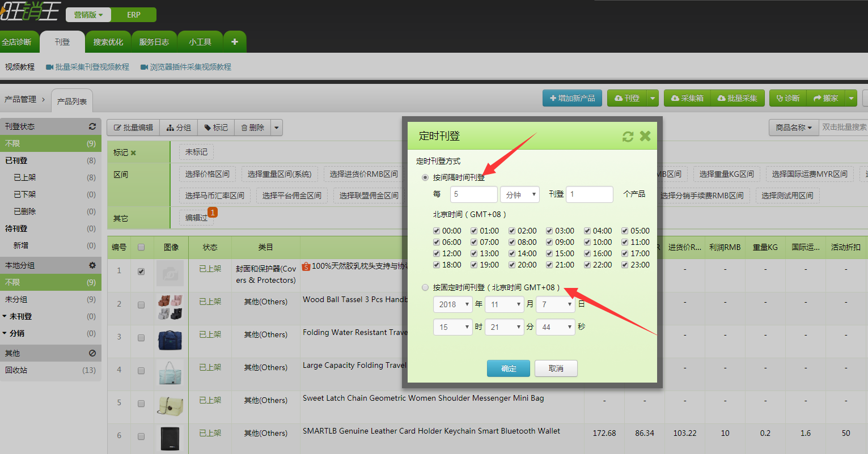Click 批量编辑 batch edit button

[133, 128]
